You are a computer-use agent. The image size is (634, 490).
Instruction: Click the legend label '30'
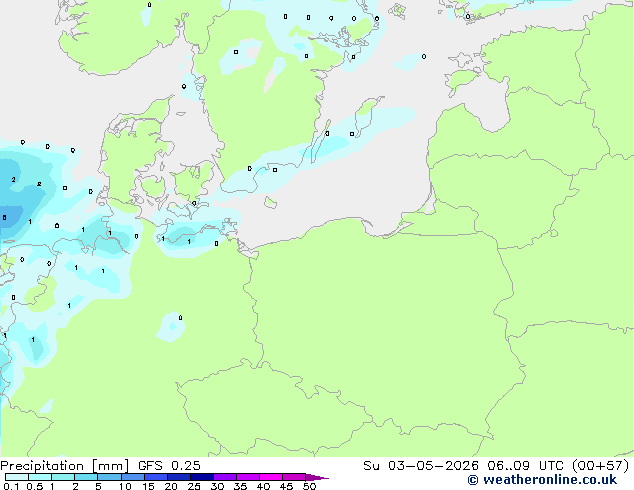217,486
